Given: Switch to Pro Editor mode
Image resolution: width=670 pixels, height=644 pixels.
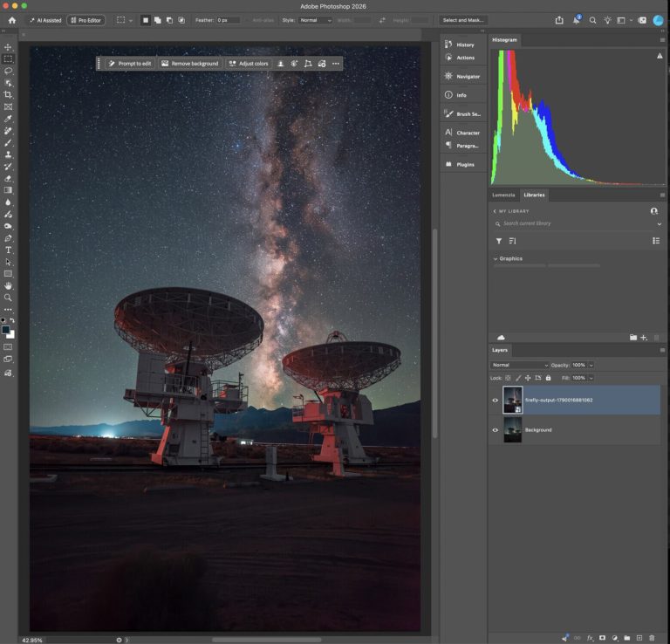Looking at the screenshot, I should pyautogui.click(x=85, y=20).
